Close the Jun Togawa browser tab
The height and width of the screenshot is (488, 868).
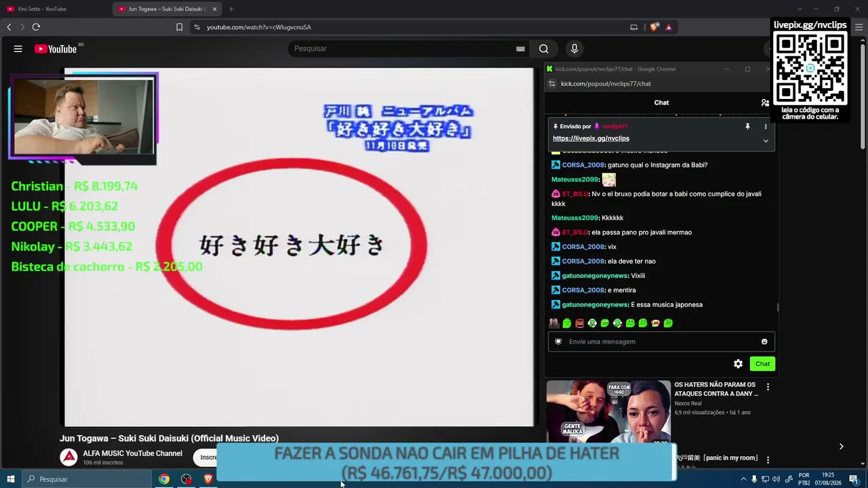[x=214, y=9]
